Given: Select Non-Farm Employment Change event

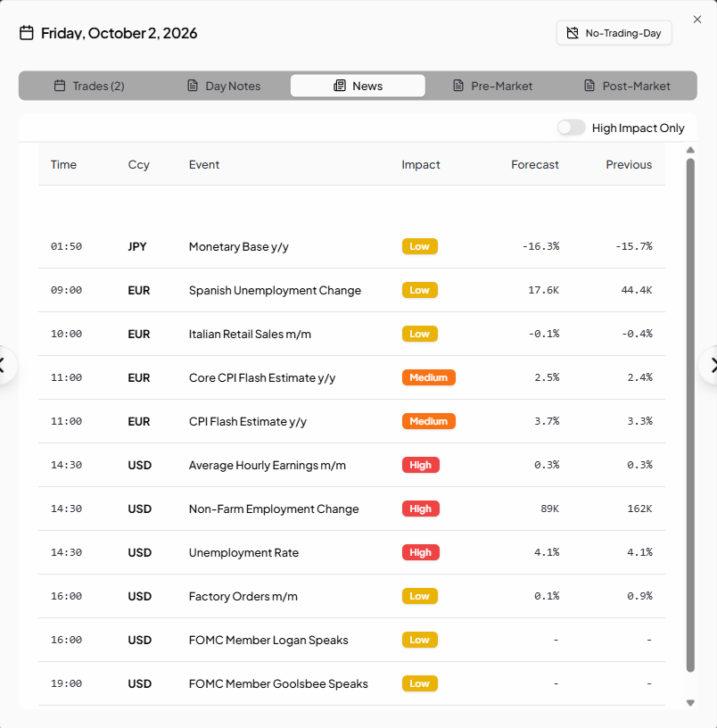Looking at the screenshot, I should (351, 509).
